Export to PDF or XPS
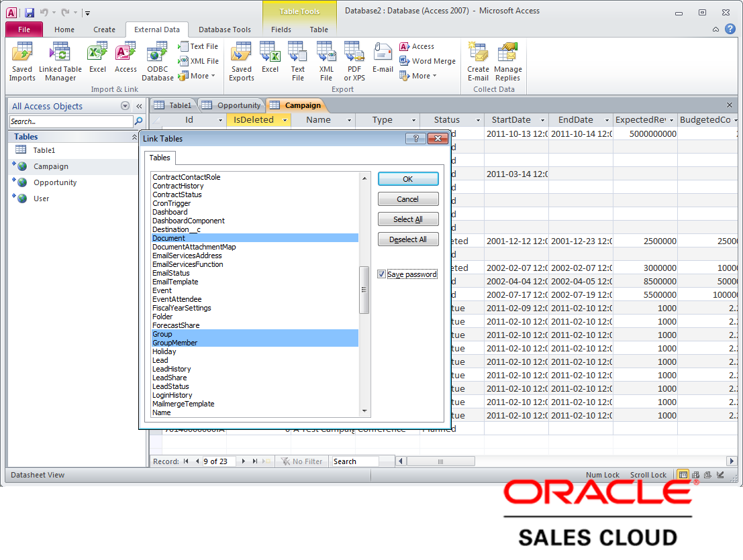 coord(354,62)
